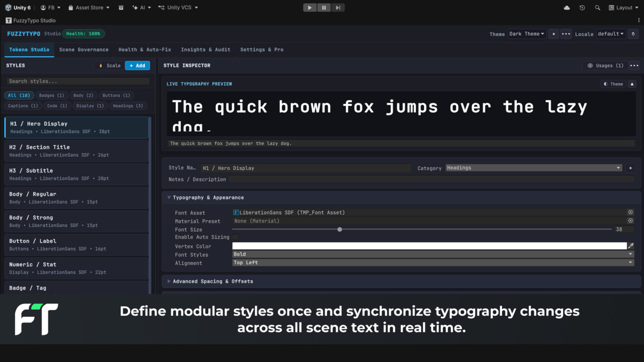Open the FB account dropdown
The width and height of the screenshot is (644, 362).
[x=50, y=8]
